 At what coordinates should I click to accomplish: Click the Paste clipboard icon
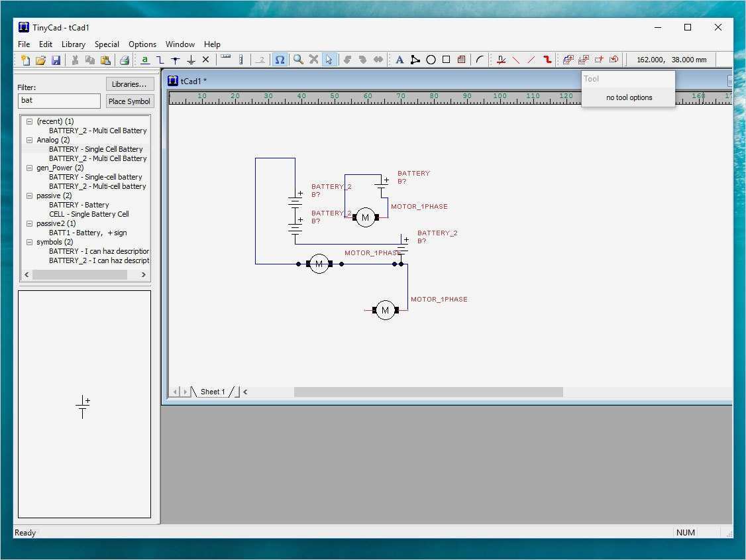click(105, 60)
